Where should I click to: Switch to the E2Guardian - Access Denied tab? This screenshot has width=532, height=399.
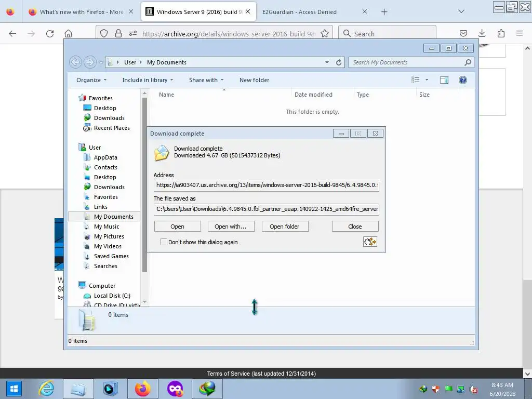(x=299, y=12)
